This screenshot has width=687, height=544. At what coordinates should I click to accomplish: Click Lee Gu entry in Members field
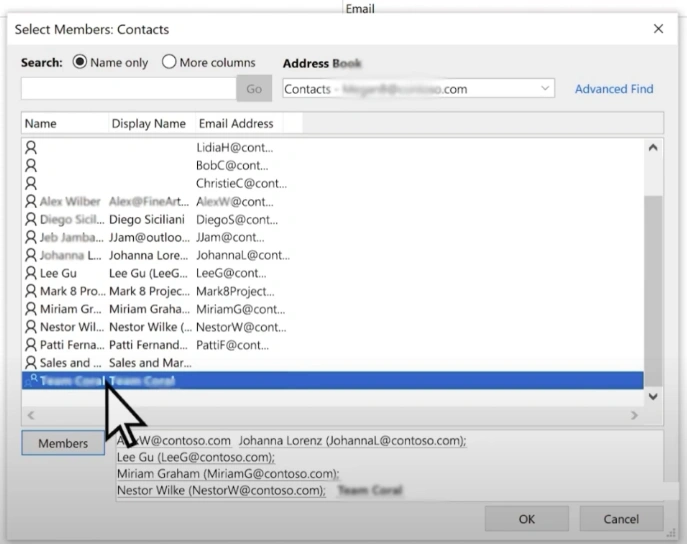coord(196,457)
